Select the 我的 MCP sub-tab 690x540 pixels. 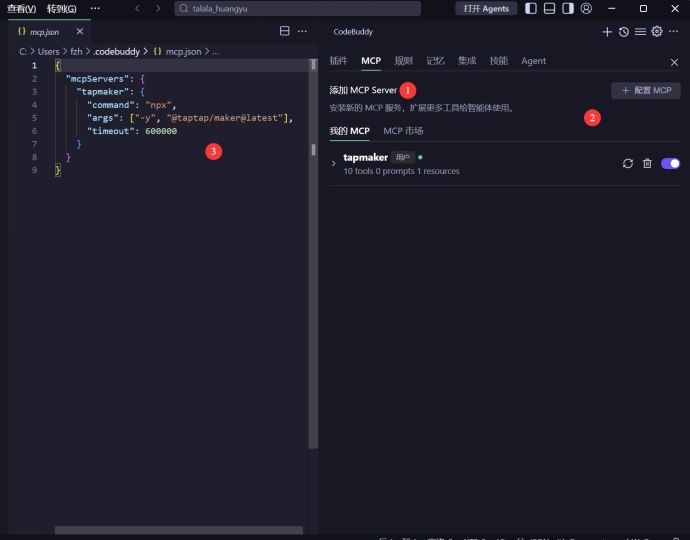coord(349,131)
